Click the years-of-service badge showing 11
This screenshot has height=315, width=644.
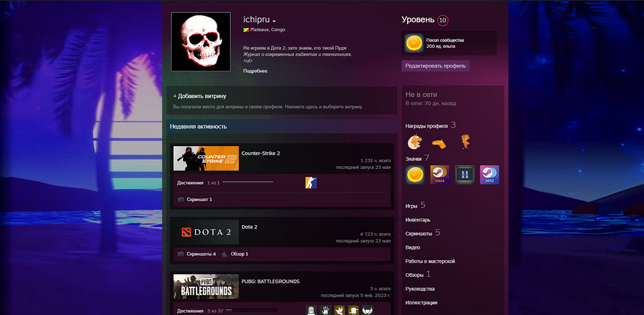464,175
